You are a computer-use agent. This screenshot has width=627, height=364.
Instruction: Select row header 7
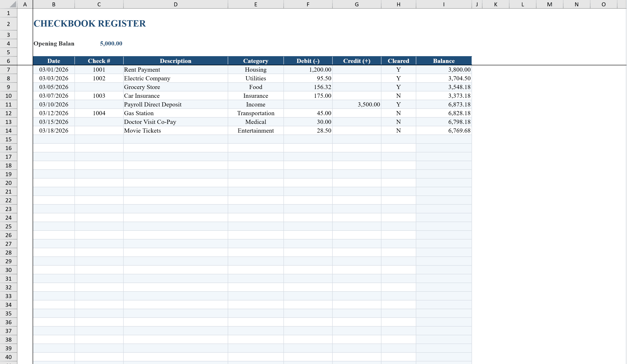click(8, 70)
